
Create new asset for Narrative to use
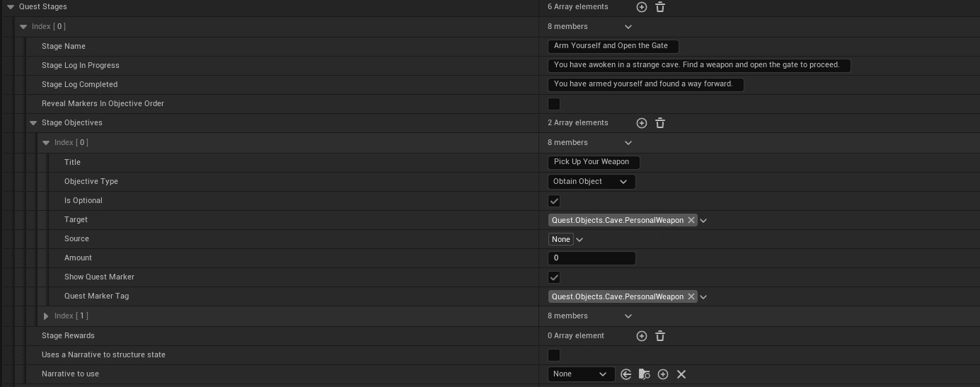662,374
